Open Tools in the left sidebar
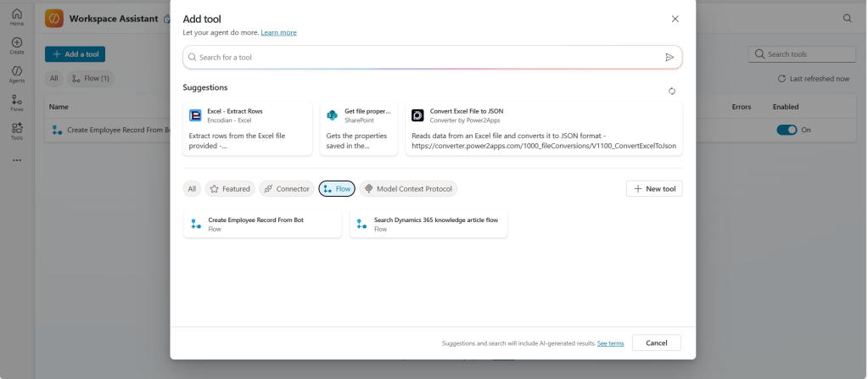The width and height of the screenshot is (868, 379). [x=16, y=131]
